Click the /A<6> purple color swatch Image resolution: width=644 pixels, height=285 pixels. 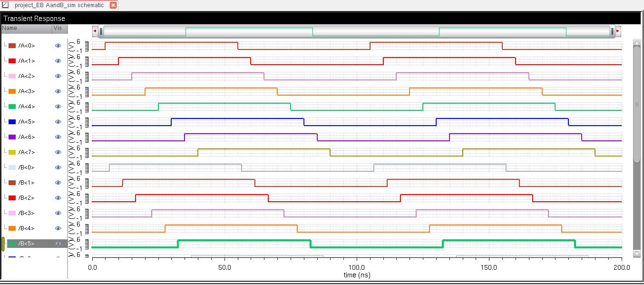(x=12, y=137)
